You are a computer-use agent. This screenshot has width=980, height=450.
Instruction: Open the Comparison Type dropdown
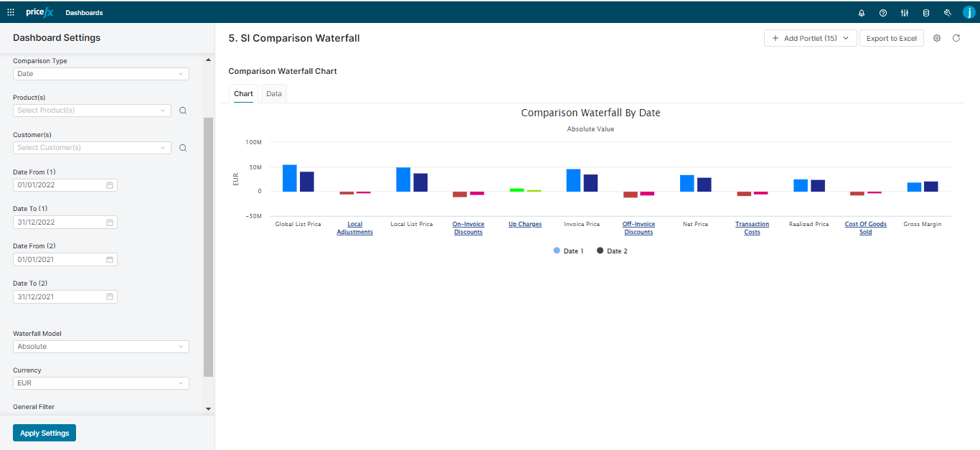(x=100, y=73)
